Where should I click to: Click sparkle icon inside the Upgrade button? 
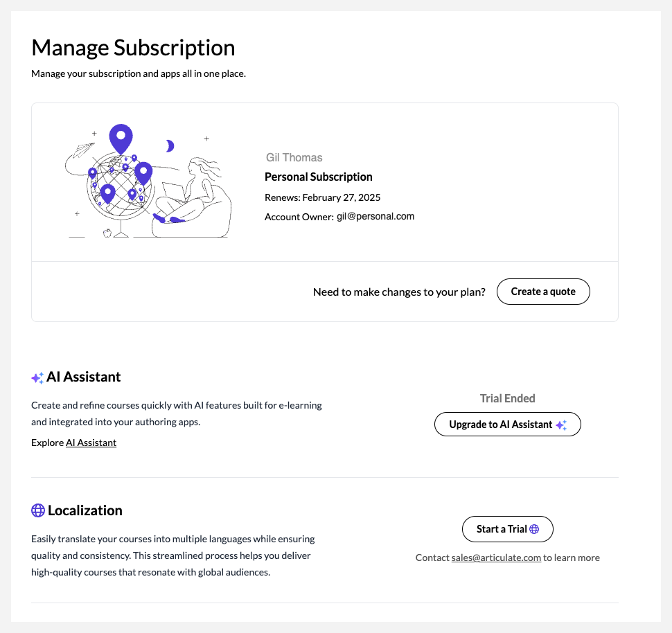[561, 425]
